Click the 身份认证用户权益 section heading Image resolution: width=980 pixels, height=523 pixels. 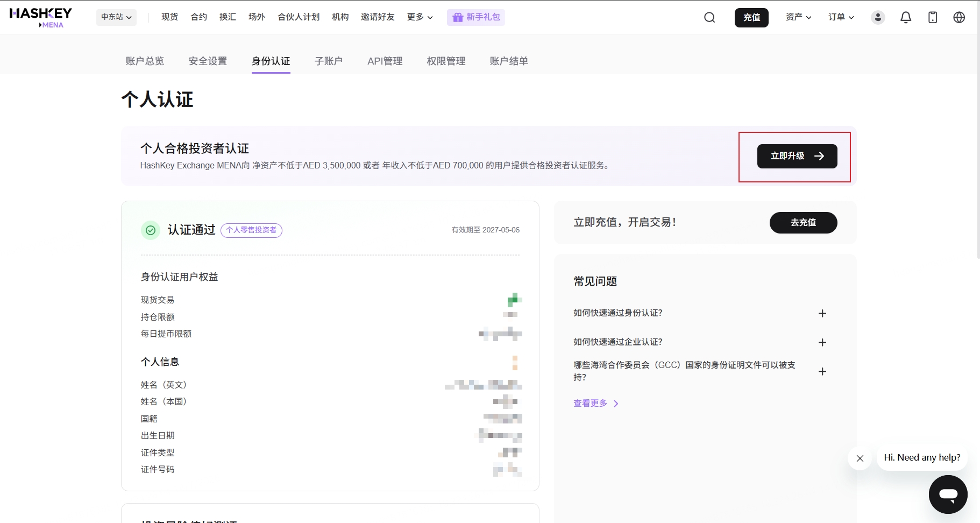coord(180,277)
